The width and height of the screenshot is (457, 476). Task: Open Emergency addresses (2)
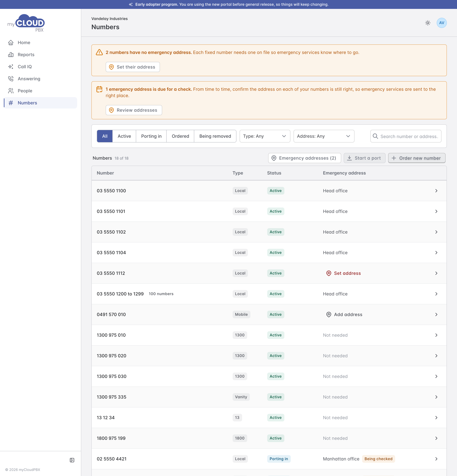point(305,158)
